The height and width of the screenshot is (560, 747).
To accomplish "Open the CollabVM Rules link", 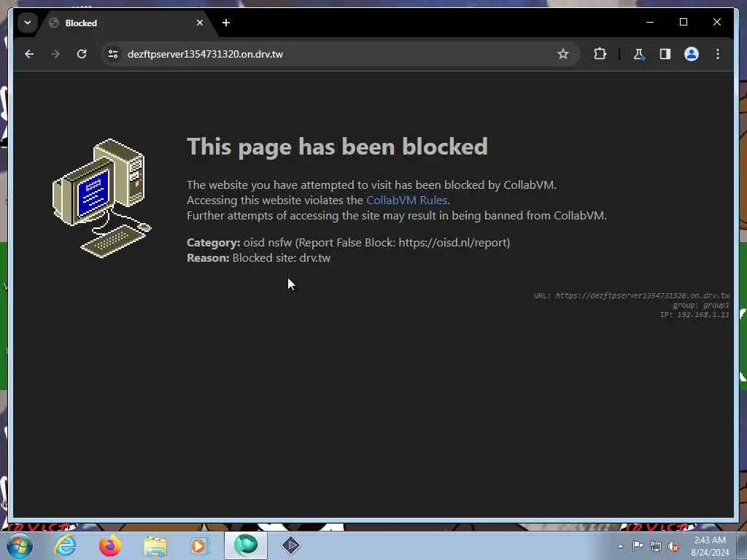I will point(406,201).
